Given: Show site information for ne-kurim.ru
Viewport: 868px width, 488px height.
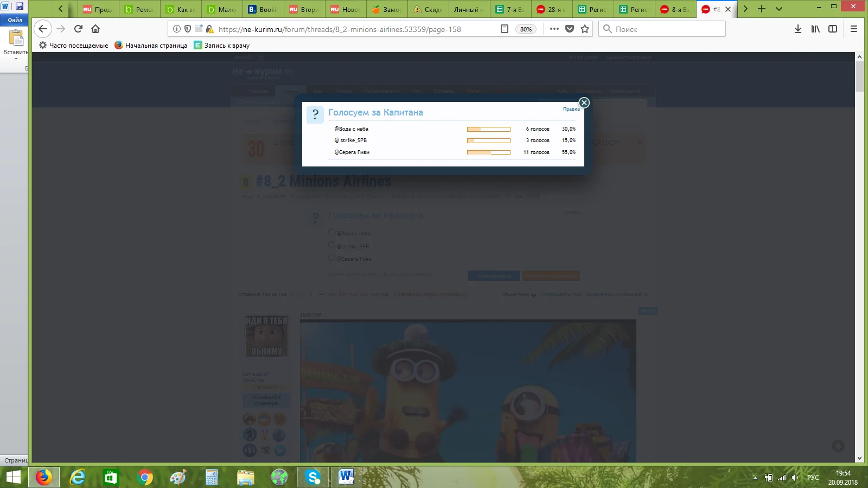Looking at the screenshot, I should (x=177, y=29).
